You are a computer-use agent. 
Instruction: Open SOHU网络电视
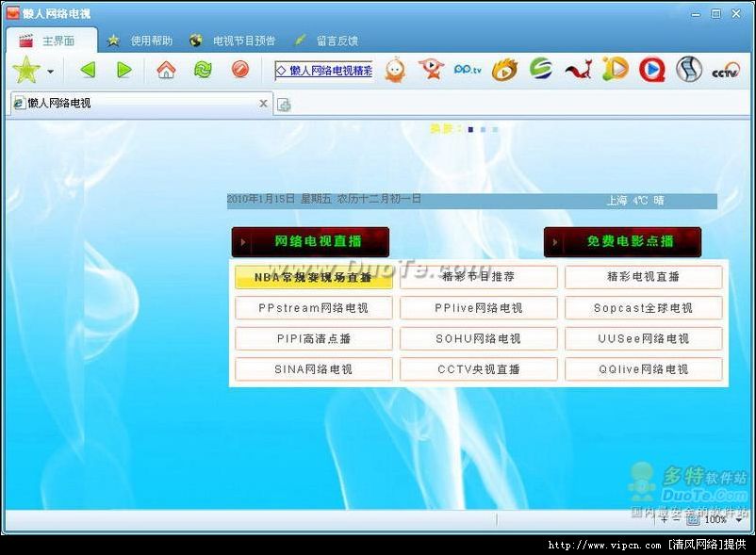(x=479, y=338)
